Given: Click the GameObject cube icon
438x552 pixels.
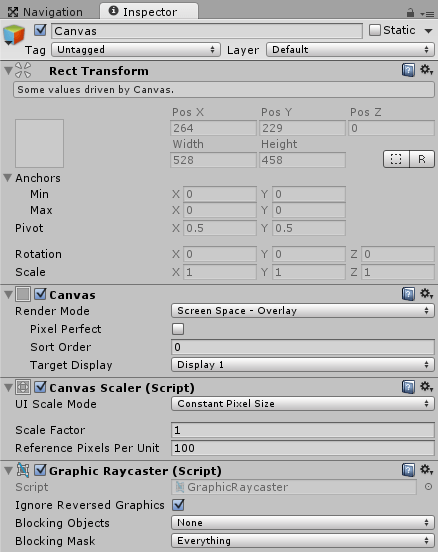Looking at the screenshot, I should click(x=13, y=35).
